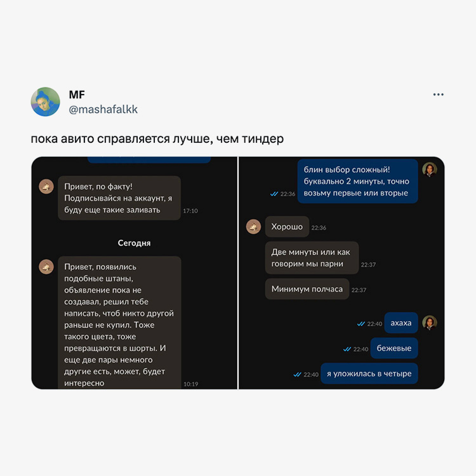Open the @mashafalkk handle link
This screenshot has height=476, width=476.
pyautogui.click(x=103, y=109)
